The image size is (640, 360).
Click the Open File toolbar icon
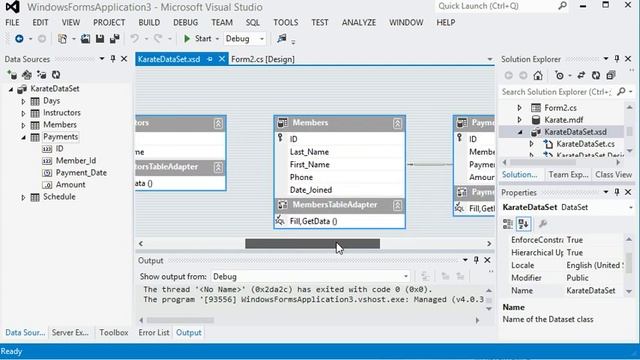(x=85, y=39)
